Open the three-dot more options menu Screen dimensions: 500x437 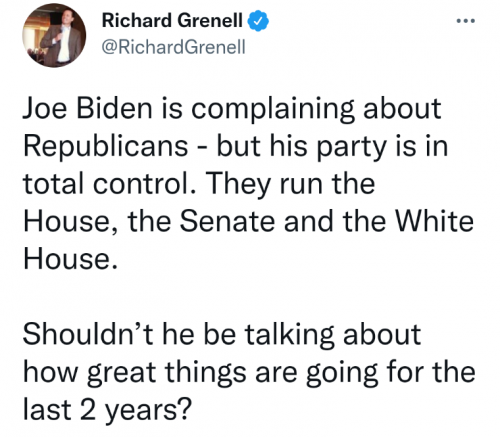pyautogui.click(x=465, y=21)
